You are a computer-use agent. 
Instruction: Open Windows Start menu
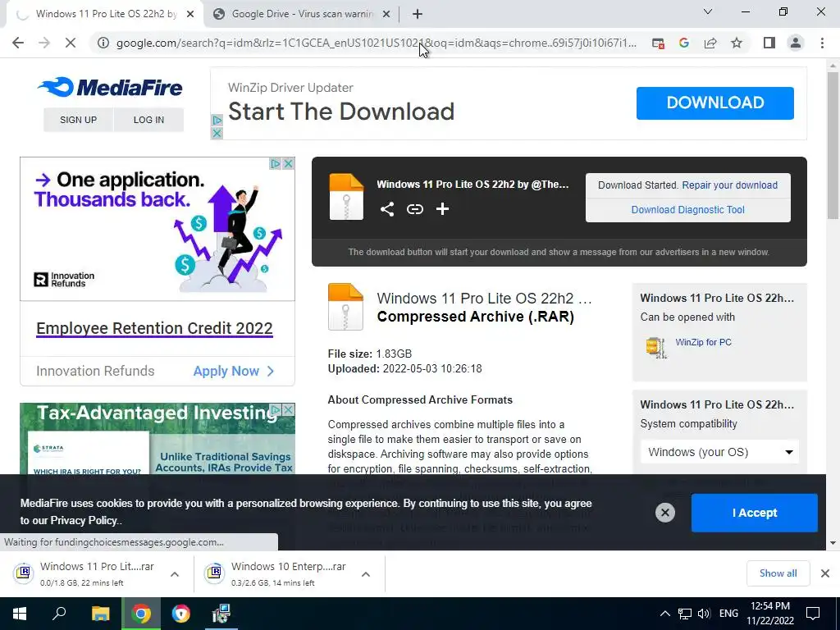click(x=20, y=614)
